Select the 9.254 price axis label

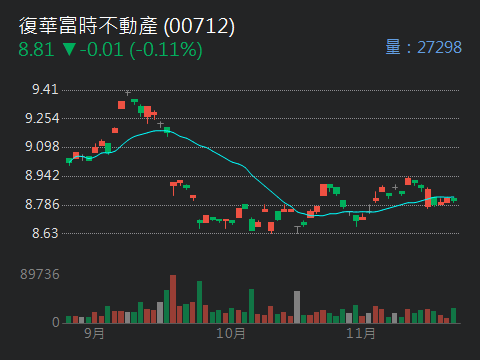point(42,118)
